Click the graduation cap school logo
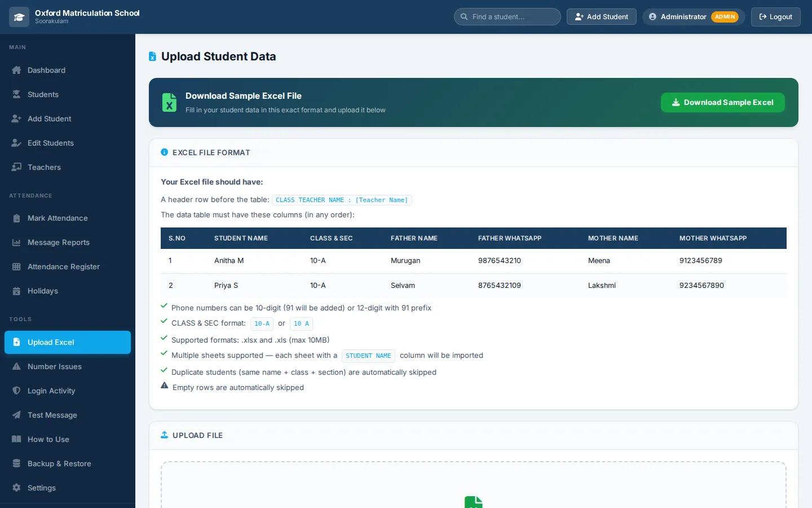This screenshot has height=508, width=812. click(19, 17)
